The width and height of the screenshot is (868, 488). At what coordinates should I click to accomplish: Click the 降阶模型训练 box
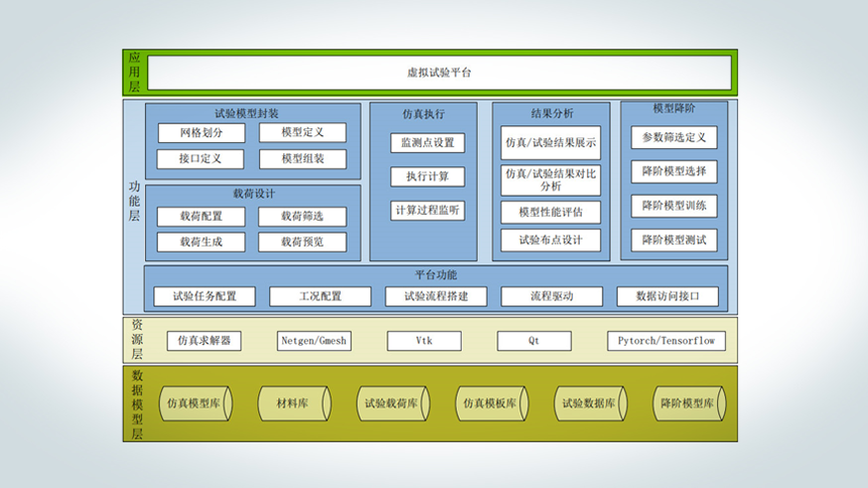[673, 206]
